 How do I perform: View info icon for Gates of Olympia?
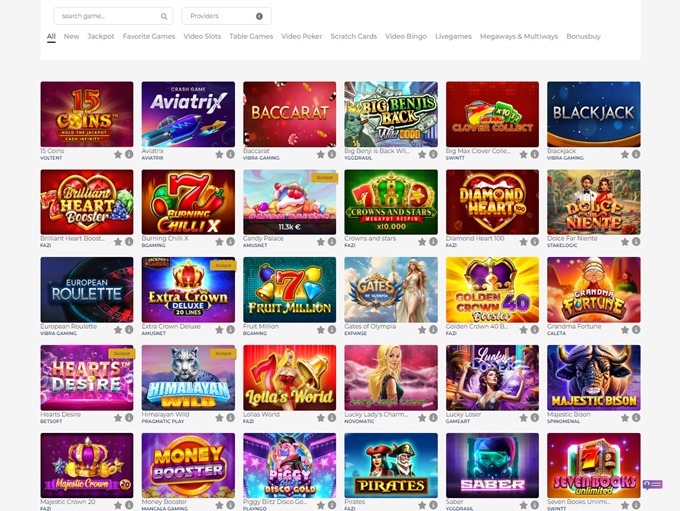(x=433, y=329)
